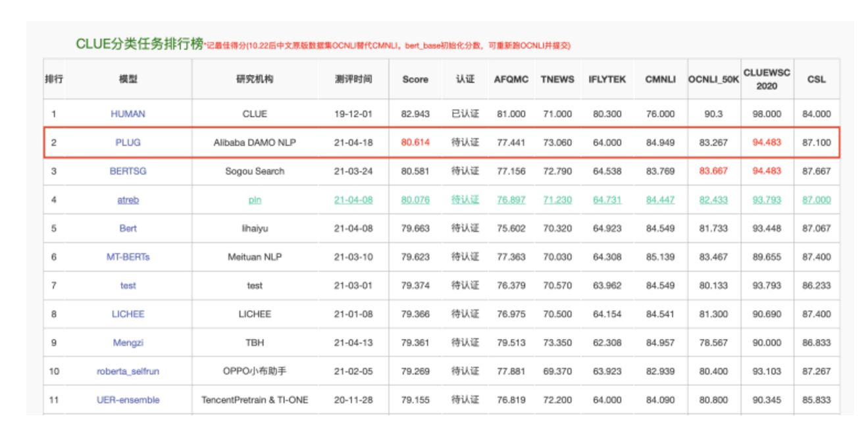This screenshot has width=868, height=424.
Task: Select the TBH institution cell
Action: (255, 343)
